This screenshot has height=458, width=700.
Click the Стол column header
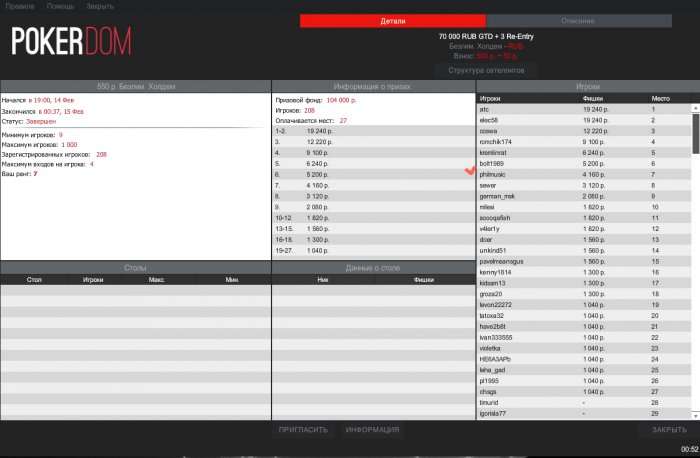point(34,280)
